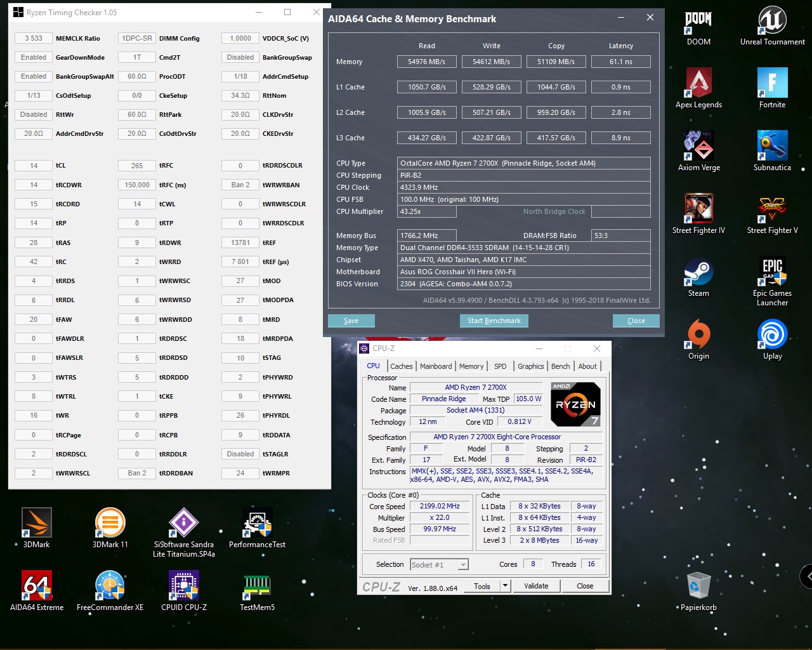This screenshot has height=650, width=812.
Task: Click the tSTAGLR Disabled field
Action: tap(240, 454)
